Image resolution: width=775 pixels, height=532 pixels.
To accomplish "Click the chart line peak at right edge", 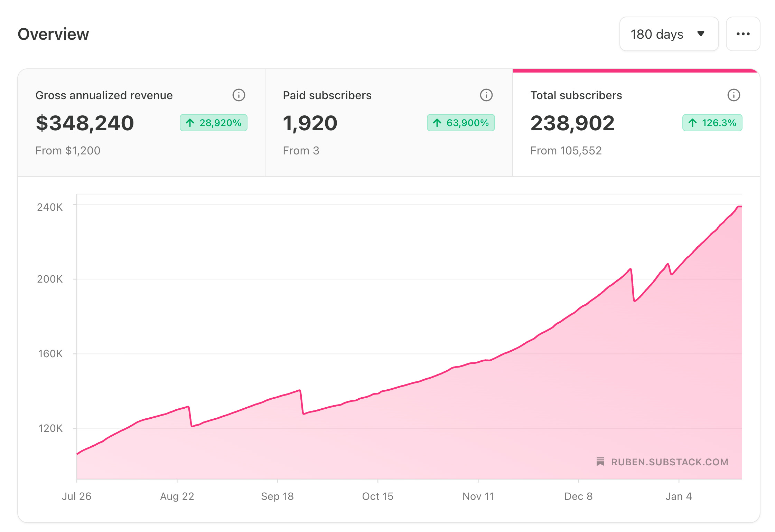I will coord(739,207).
